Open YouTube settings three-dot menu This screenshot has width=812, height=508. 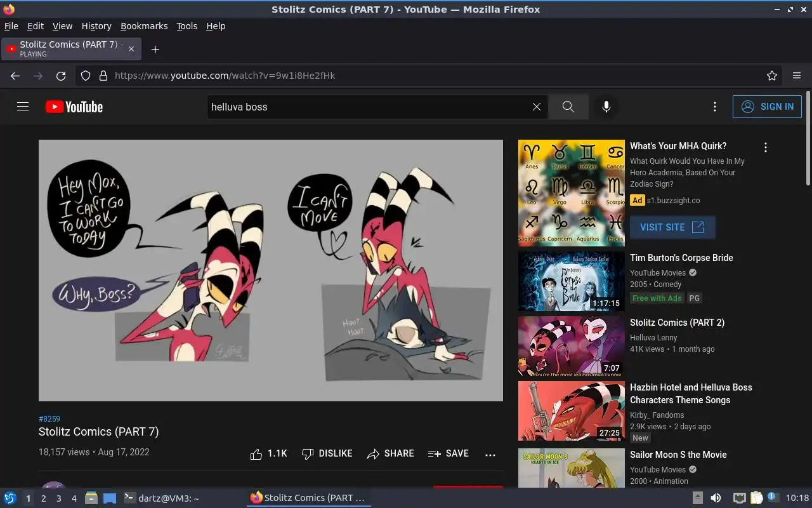point(715,107)
